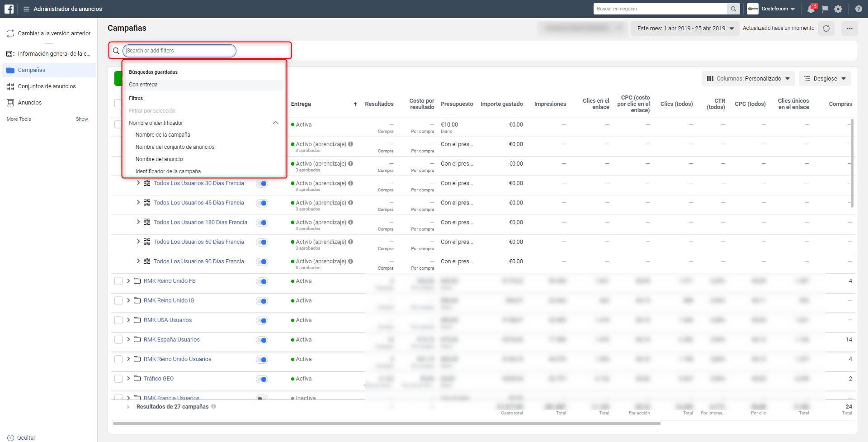
Task: Click the flag icon in the top bar
Action: (x=825, y=9)
